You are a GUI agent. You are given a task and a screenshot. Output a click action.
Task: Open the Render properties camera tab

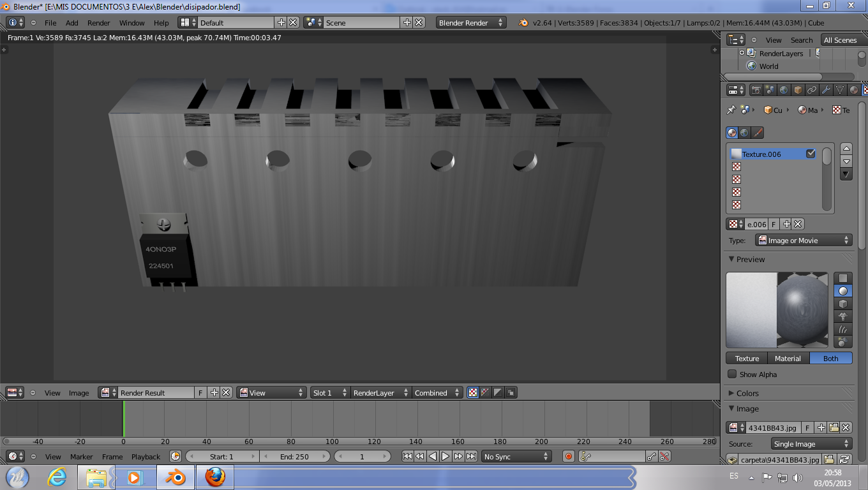tap(756, 91)
